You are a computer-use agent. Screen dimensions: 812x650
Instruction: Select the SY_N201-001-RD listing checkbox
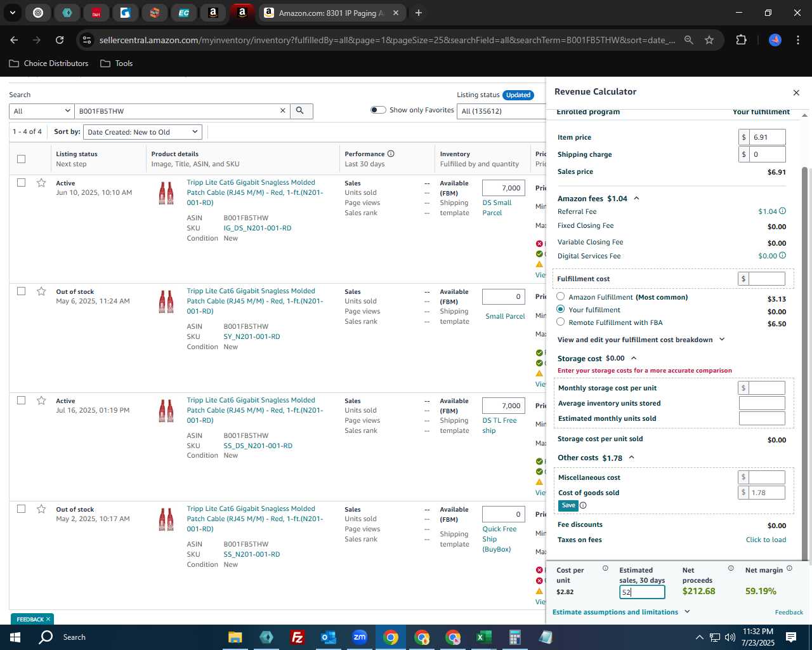(x=22, y=291)
